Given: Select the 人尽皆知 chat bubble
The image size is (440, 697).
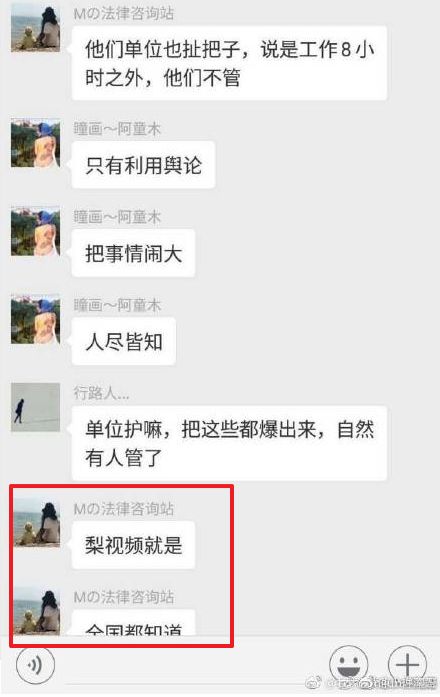Looking at the screenshot, I should pos(124,341).
